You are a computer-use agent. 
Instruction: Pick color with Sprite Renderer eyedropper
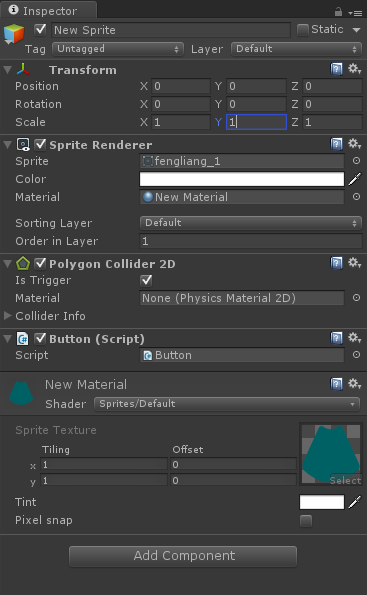(x=354, y=179)
